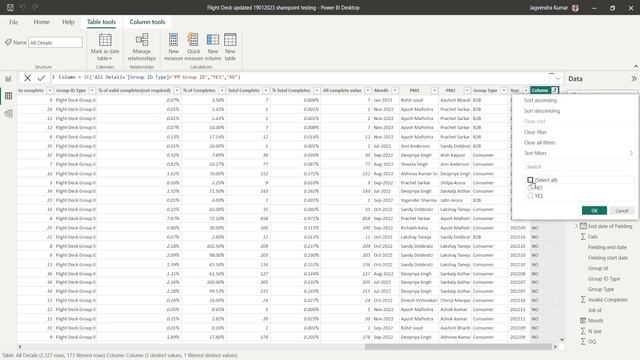Tick the YES filter checkbox

pyautogui.click(x=530, y=196)
